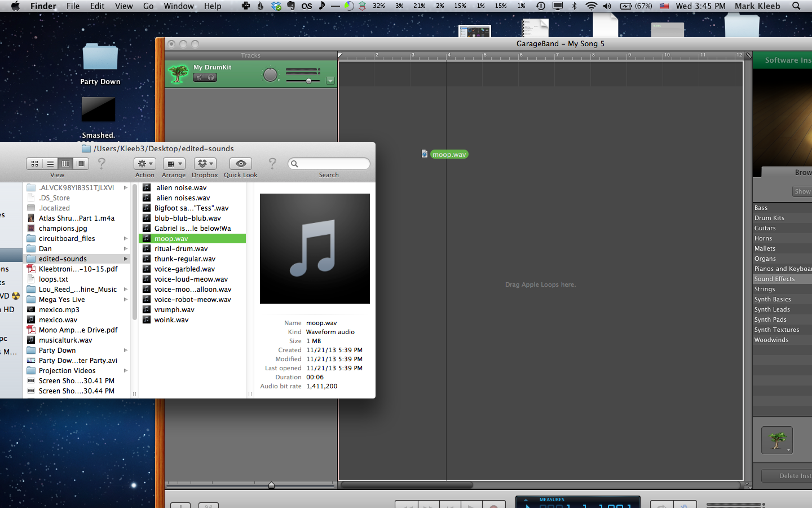812x508 pixels.
Task: Select the Smashed. desktop item
Action: click(x=98, y=110)
